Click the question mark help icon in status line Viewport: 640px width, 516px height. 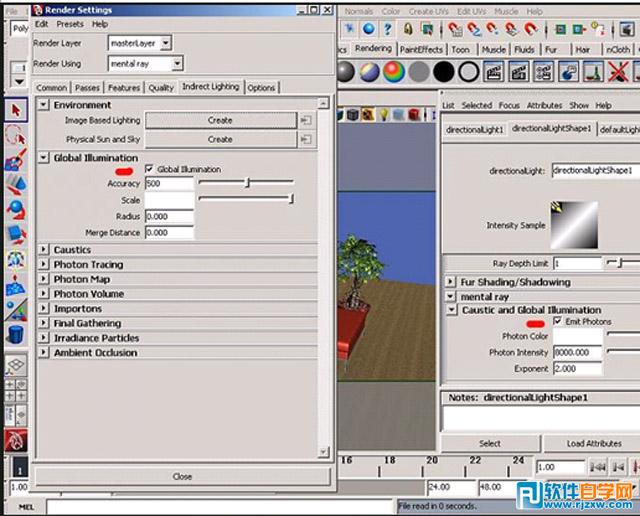(x=388, y=29)
